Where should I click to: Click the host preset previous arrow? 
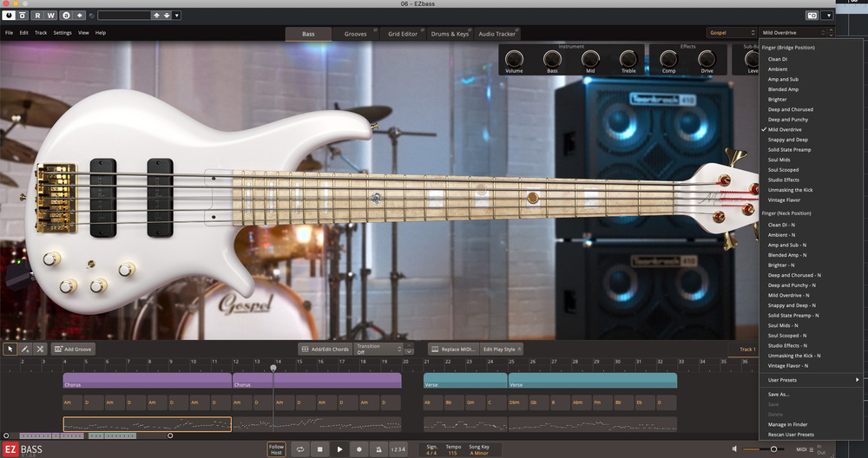coord(156,16)
